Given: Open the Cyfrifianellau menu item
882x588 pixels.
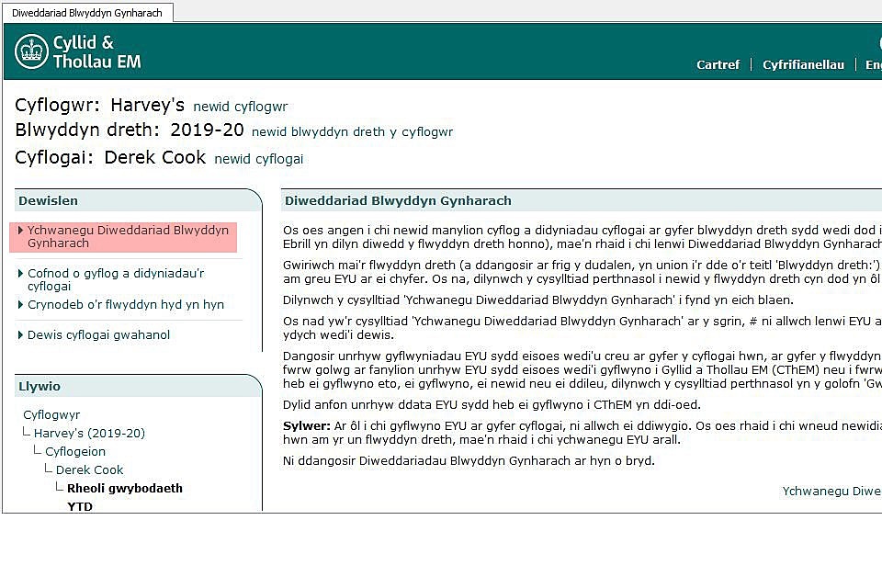Looking at the screenshot, I should pyautogui.click(x=803, y=64).
